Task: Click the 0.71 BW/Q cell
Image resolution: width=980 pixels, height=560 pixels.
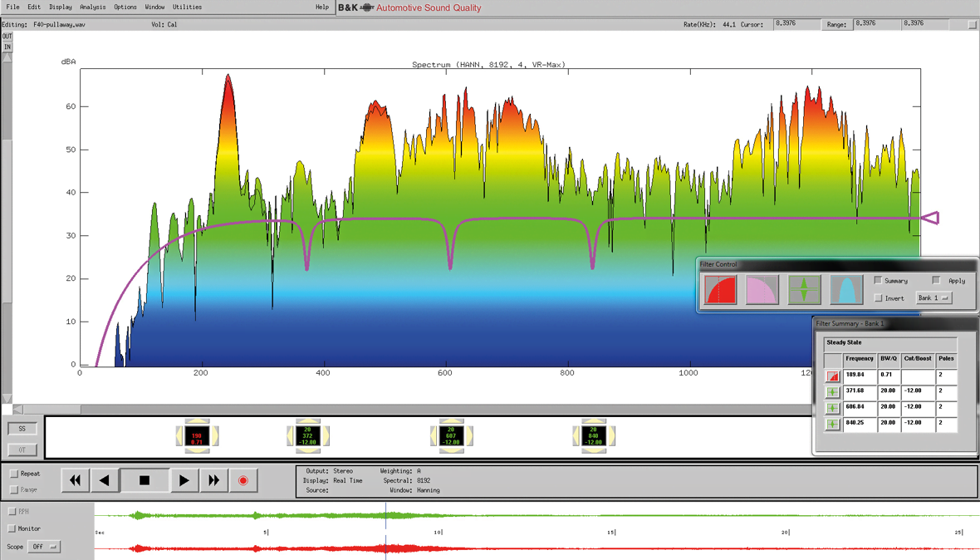Action: [889, 376]
